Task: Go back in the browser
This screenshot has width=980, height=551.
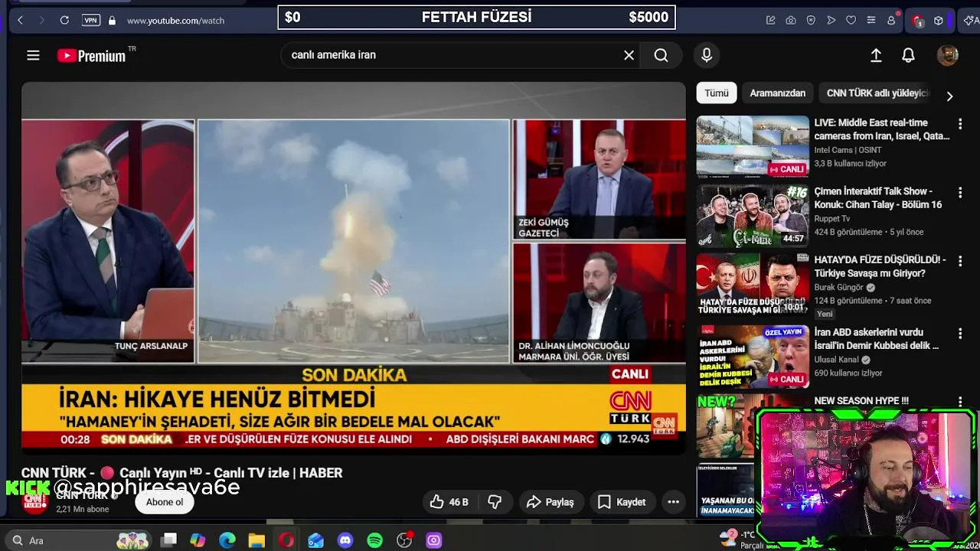Action: coord(20,21)
